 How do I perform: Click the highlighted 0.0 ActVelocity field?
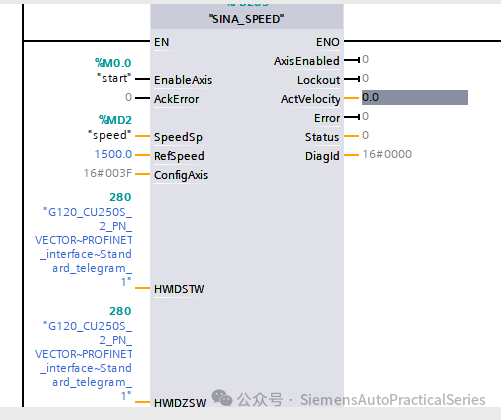[x=415, y=97]
